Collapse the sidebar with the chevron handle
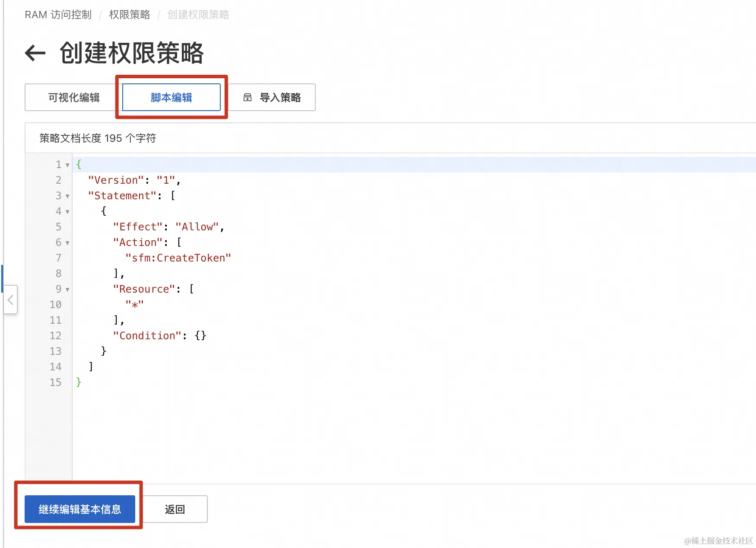This screenshot has width=756, height=548. (11, 299)
